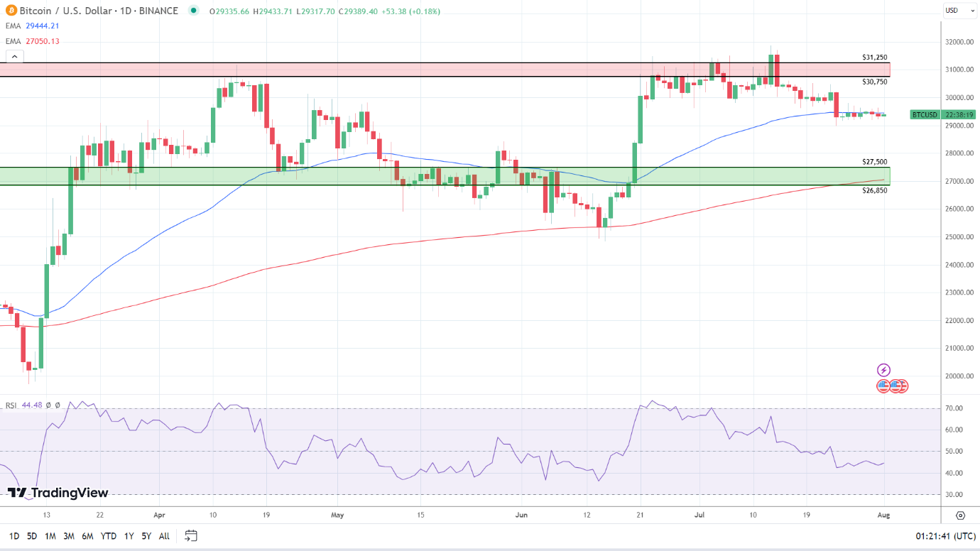Click the low value L29317.70
This screenshot has width=980, height=551.
[x=316, y=11]
